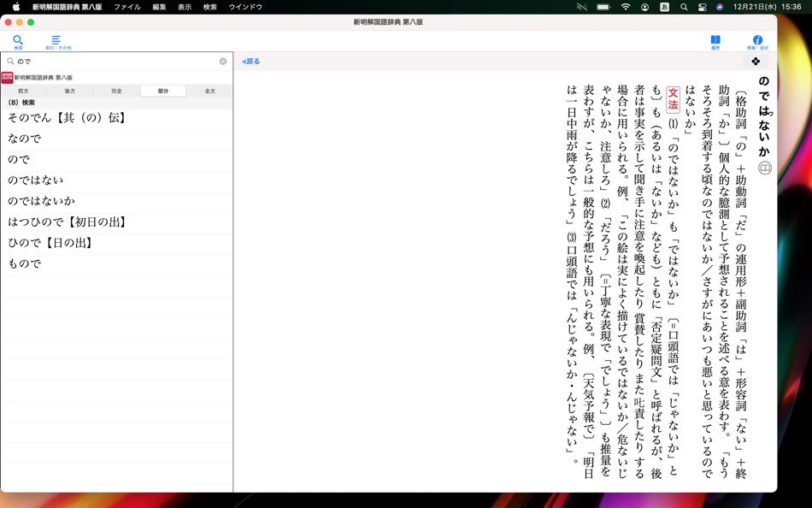
Task: Open the 新明解国語辞典 第八版 app menu
Action: click(67, 7)
